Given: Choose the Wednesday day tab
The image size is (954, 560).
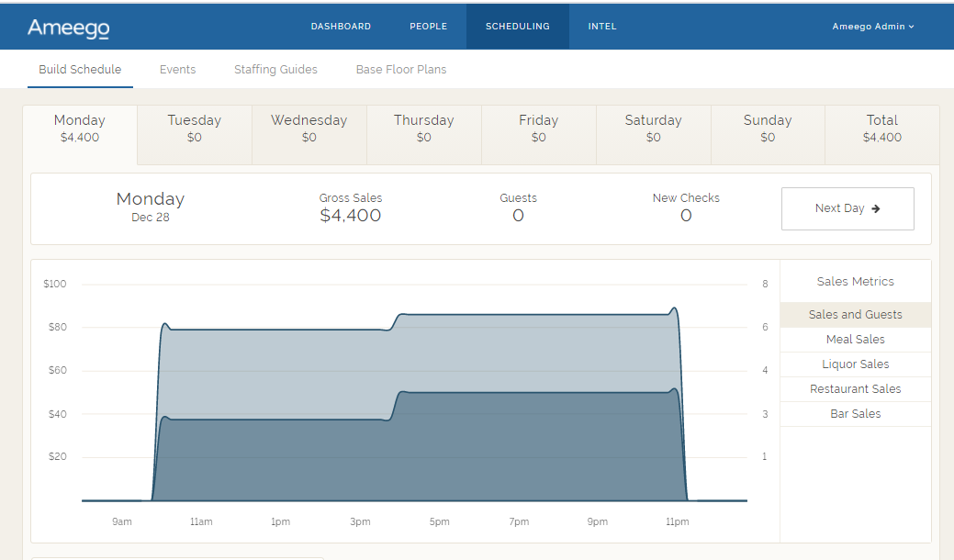Looking at the screenshot, I should click(x=309, y=129).
